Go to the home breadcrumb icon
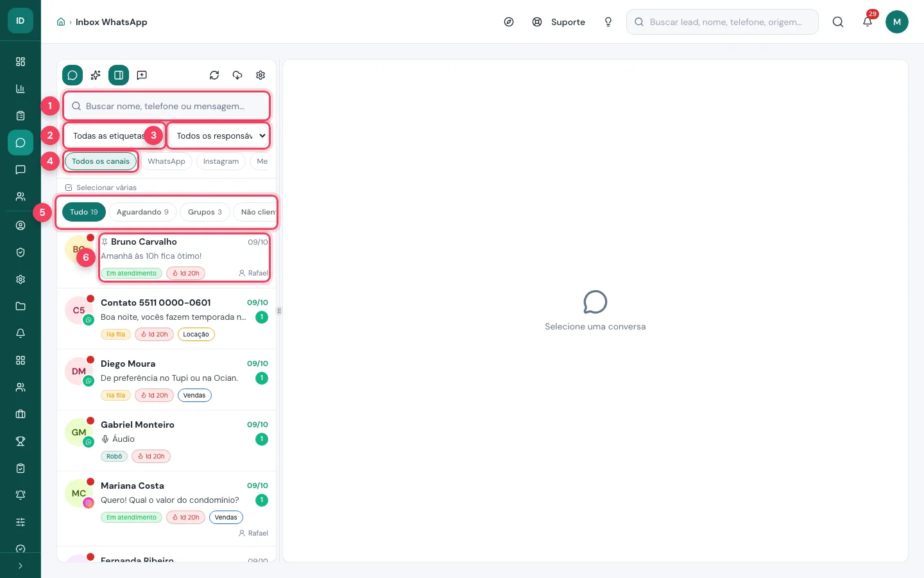 click(61, 22)
